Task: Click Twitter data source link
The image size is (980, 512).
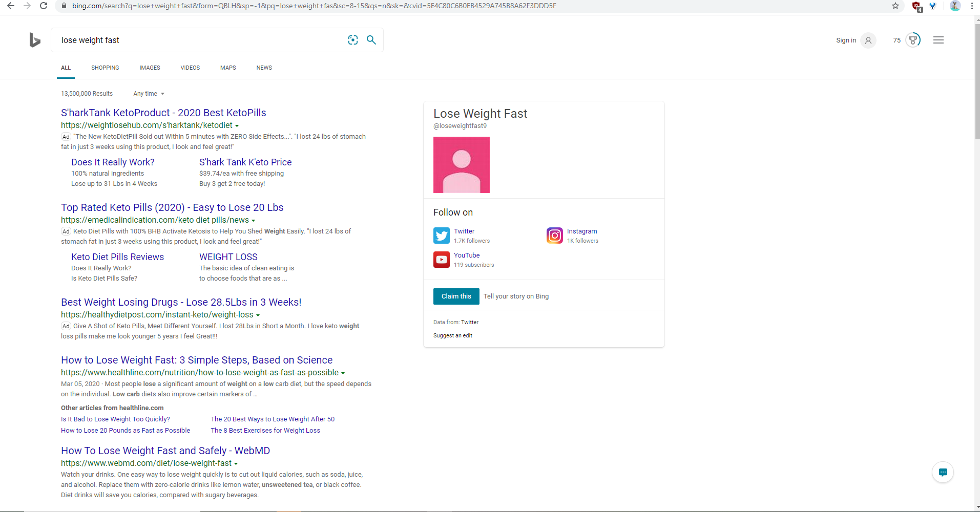Action: [470, 322]
